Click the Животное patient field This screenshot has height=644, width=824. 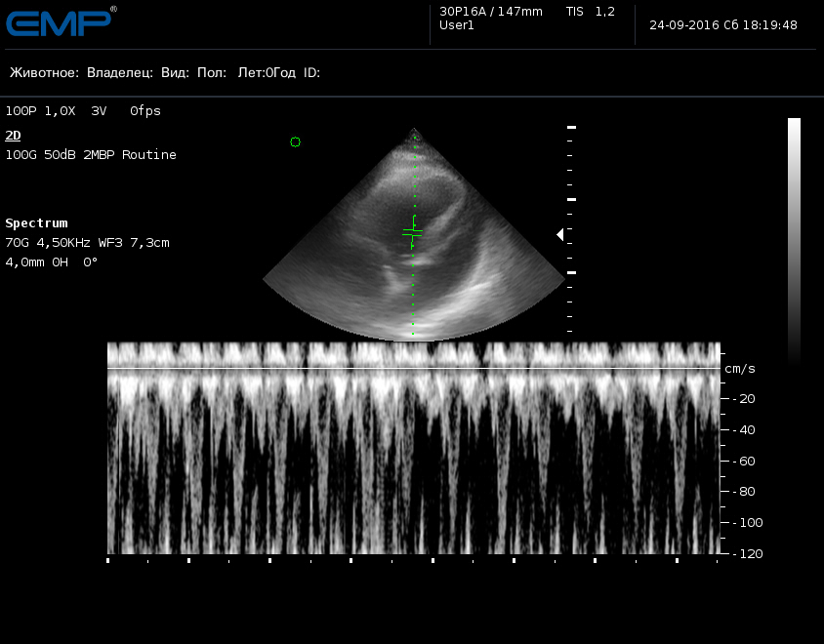[44, 72]
